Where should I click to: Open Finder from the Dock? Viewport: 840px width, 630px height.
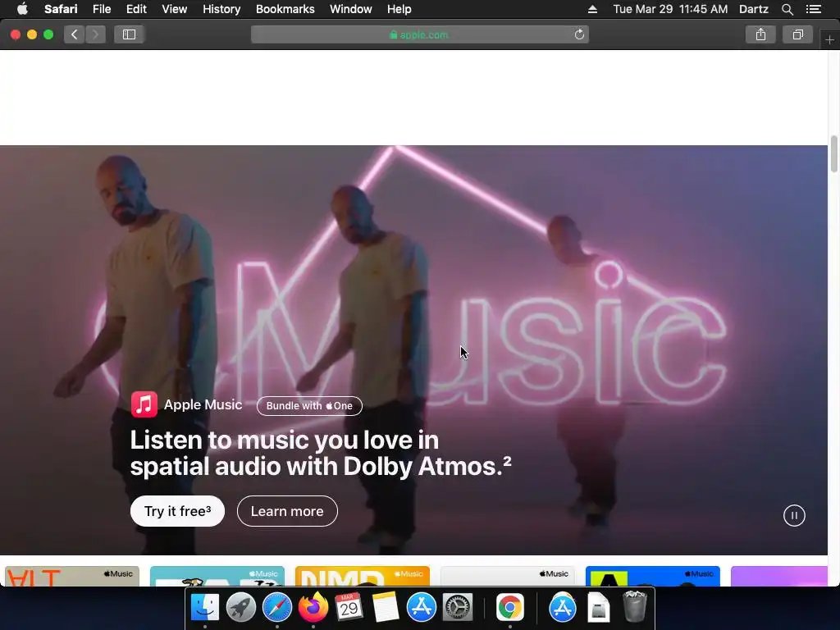point(205,608)
